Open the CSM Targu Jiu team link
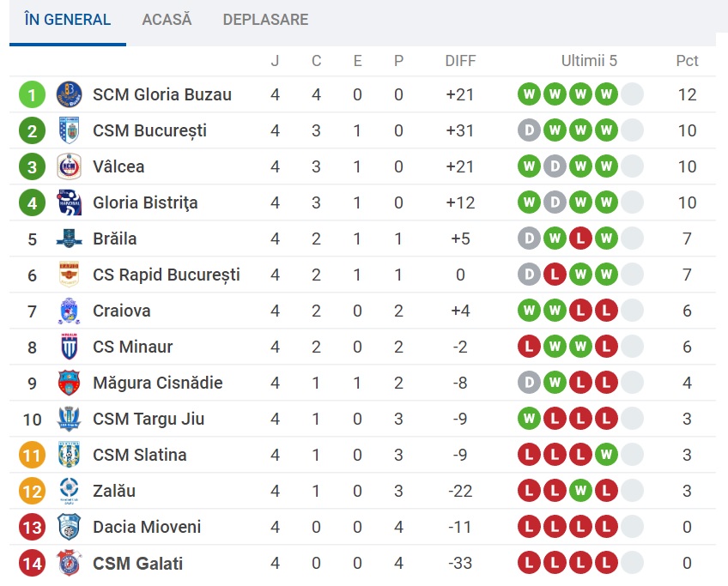Viewport: 728px width, 586px height. tap(148, 419)
